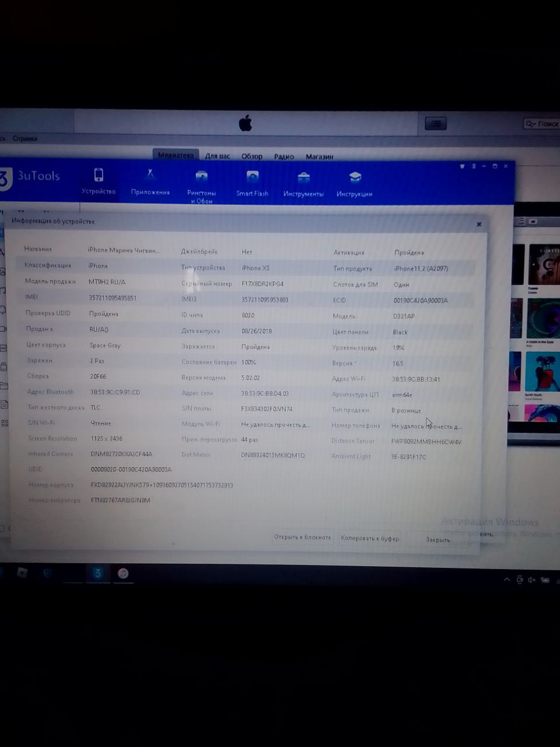The image size is (560, 747).
Task: Select the device name "iPhone Марина Чигвин..."
Action: [124, 250]
